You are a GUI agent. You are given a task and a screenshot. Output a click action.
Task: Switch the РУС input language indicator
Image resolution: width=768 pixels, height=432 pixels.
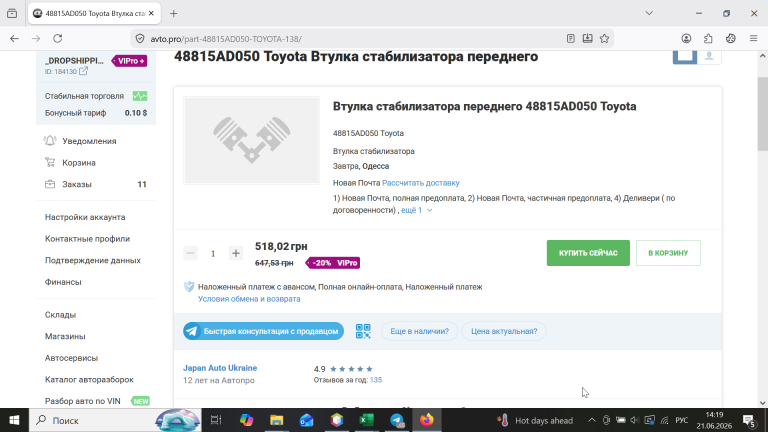pos(681,420)
